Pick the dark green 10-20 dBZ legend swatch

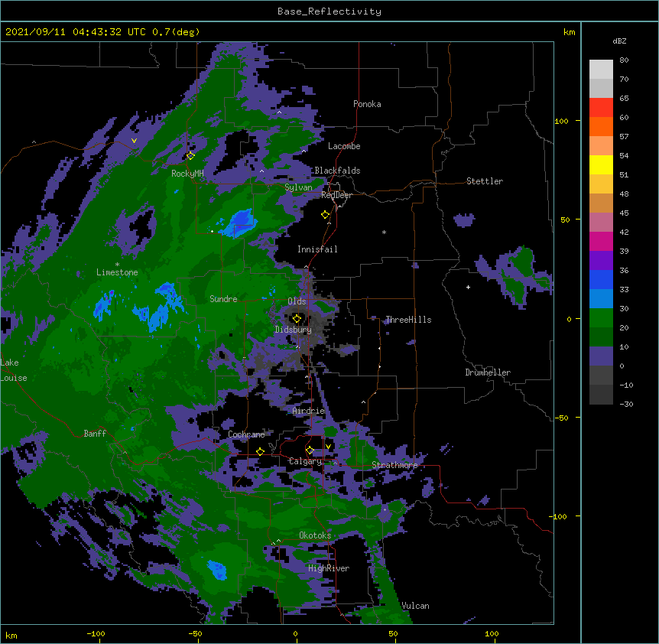pos(601,337)
